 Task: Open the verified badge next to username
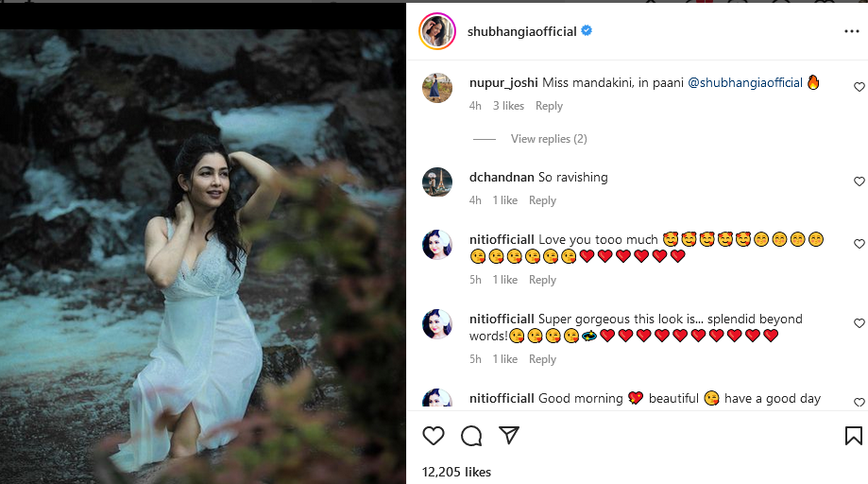[587, 31]
